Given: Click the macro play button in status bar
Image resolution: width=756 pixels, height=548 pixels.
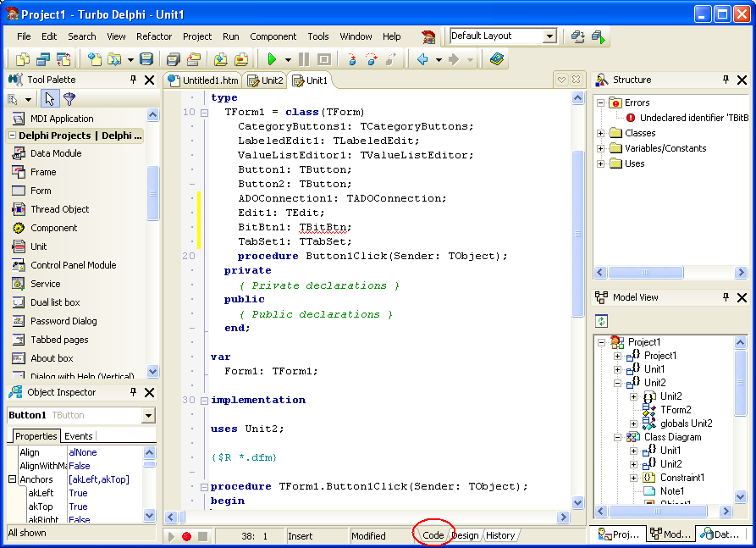Looking at the screenshot, I should coord(171,536).
